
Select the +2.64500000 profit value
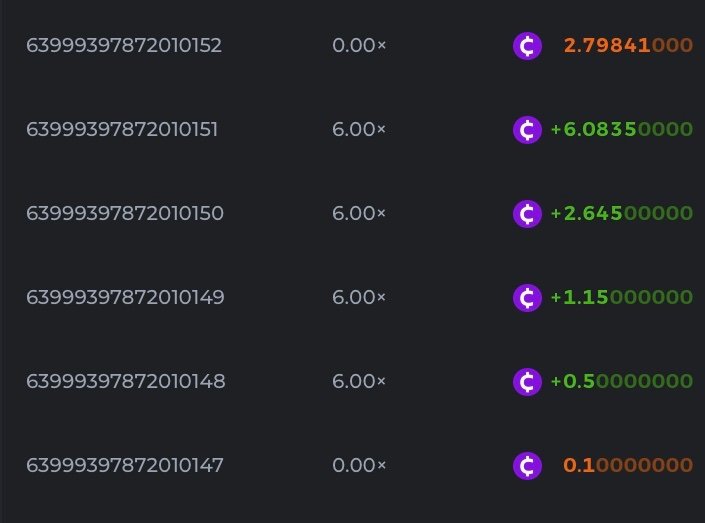click(x=621, y=214)
